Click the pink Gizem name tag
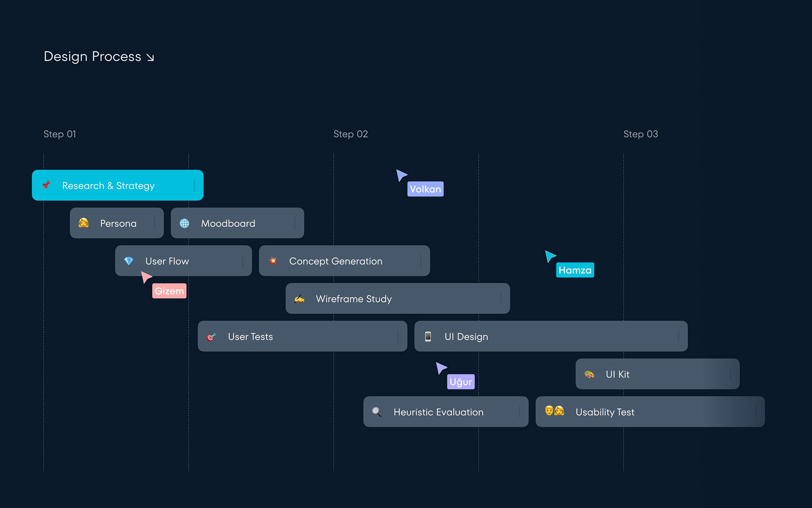812x508 pixels. [x=169, y=291]
